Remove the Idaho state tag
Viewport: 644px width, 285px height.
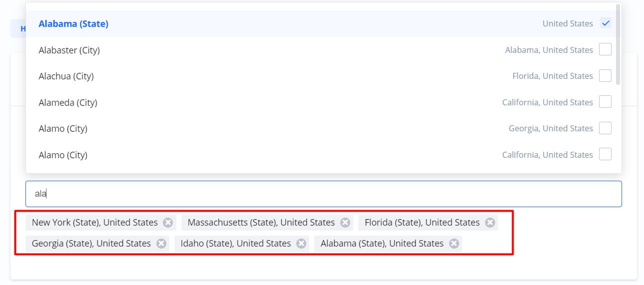(x=301, y=244)
